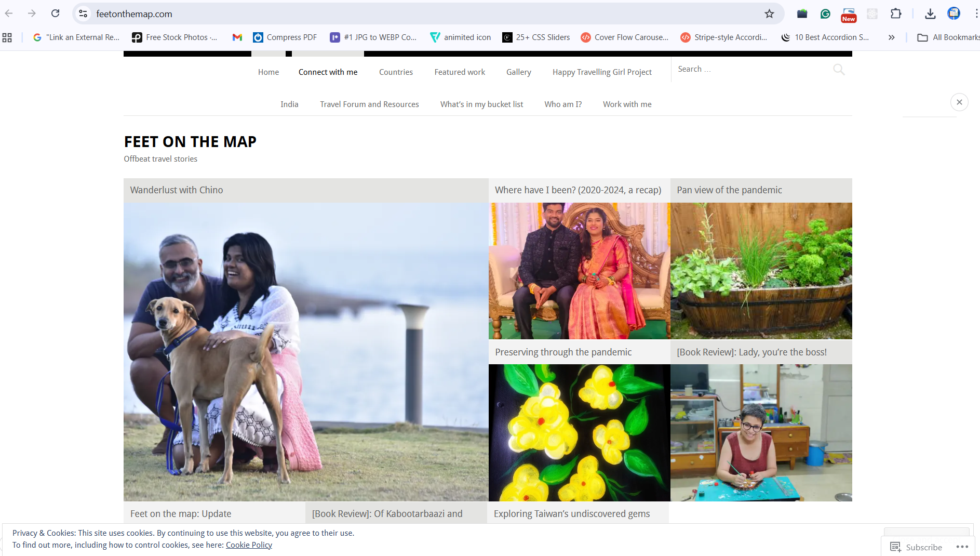
Task: Open the apps grid icon in bookmarks bar
Action: (7, 37)
